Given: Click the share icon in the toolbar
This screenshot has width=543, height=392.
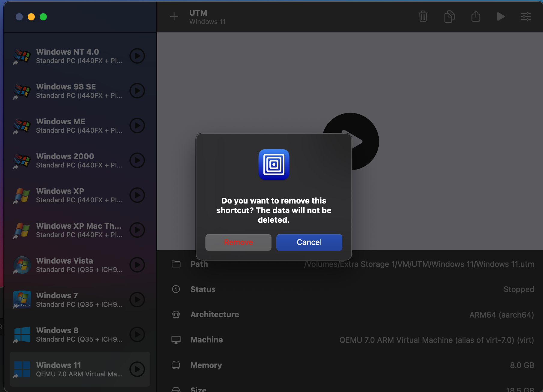Looking at the screenshot, I should click(x=476, y=16).
